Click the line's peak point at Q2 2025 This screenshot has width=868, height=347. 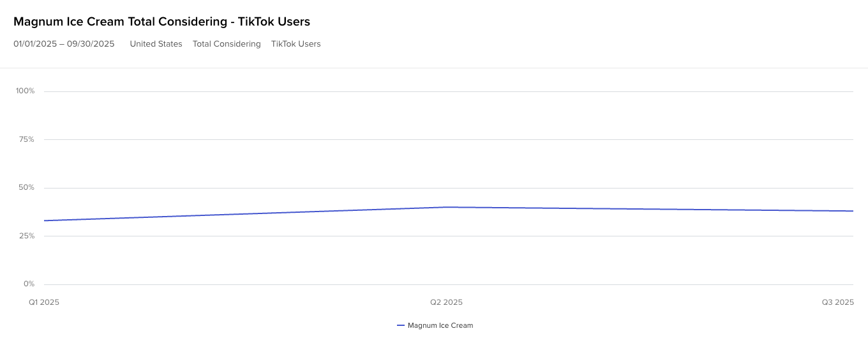(447, 207)
